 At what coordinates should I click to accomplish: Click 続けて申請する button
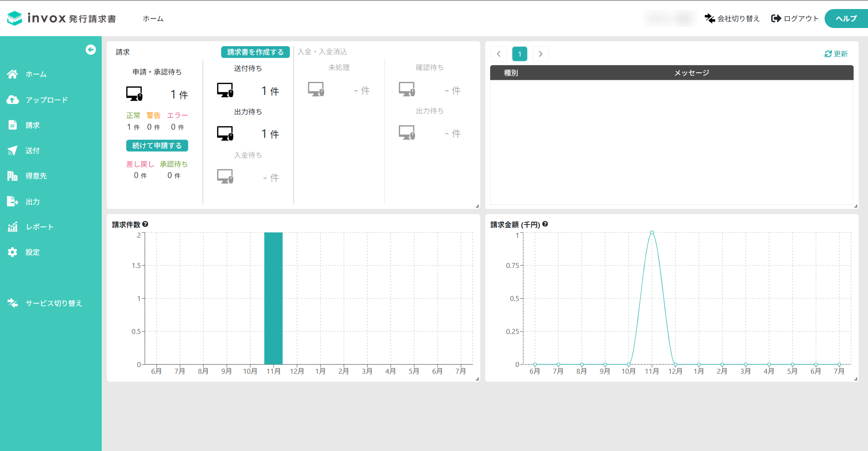(157, 146)
